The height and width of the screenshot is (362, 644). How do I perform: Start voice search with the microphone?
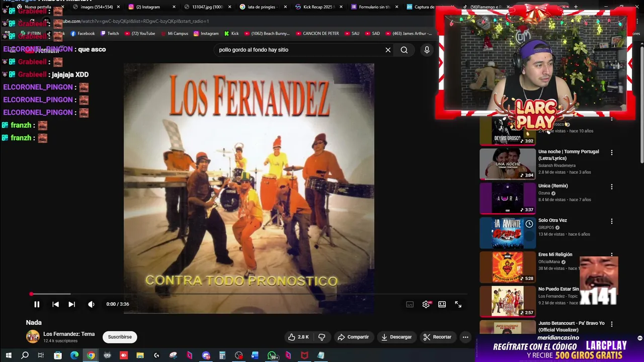coord(427,50)
